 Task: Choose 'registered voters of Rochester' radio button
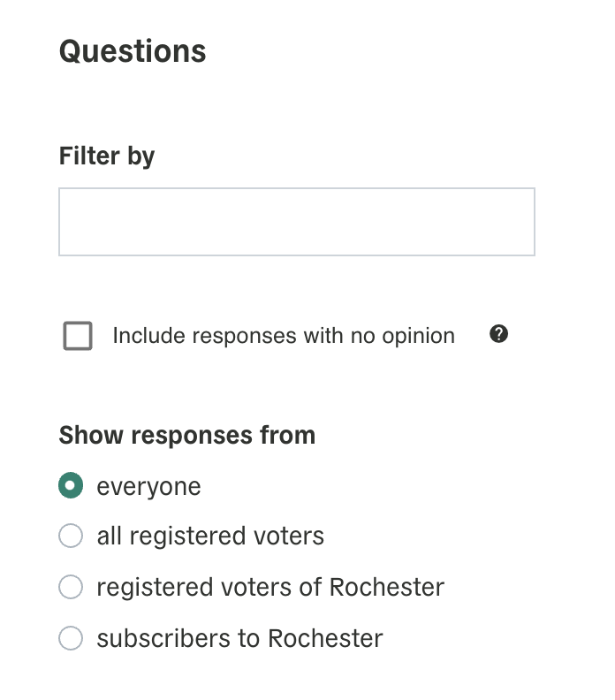pyautogui.click(x=71, y=587)
